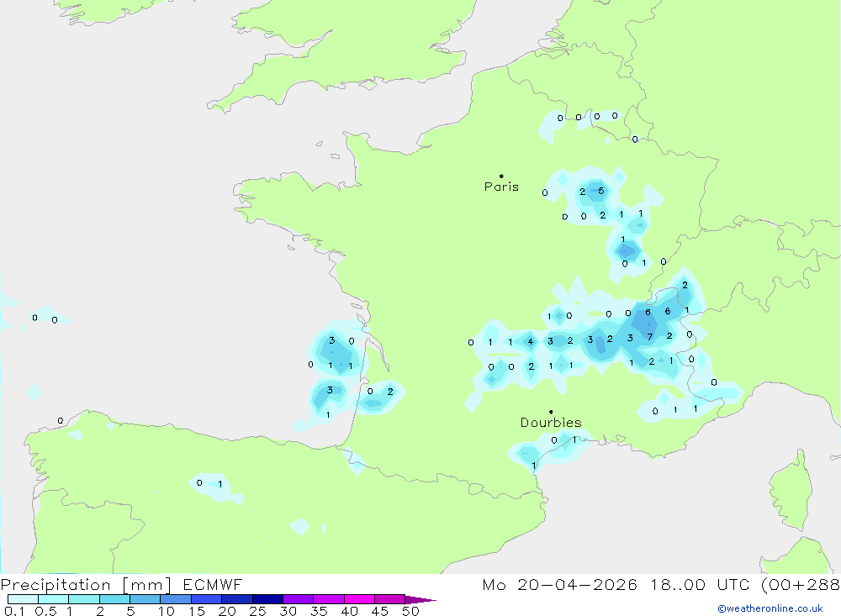Click the legend value 0.5
841x616 pixels.
pyautogui.click(x=45, y=611)
